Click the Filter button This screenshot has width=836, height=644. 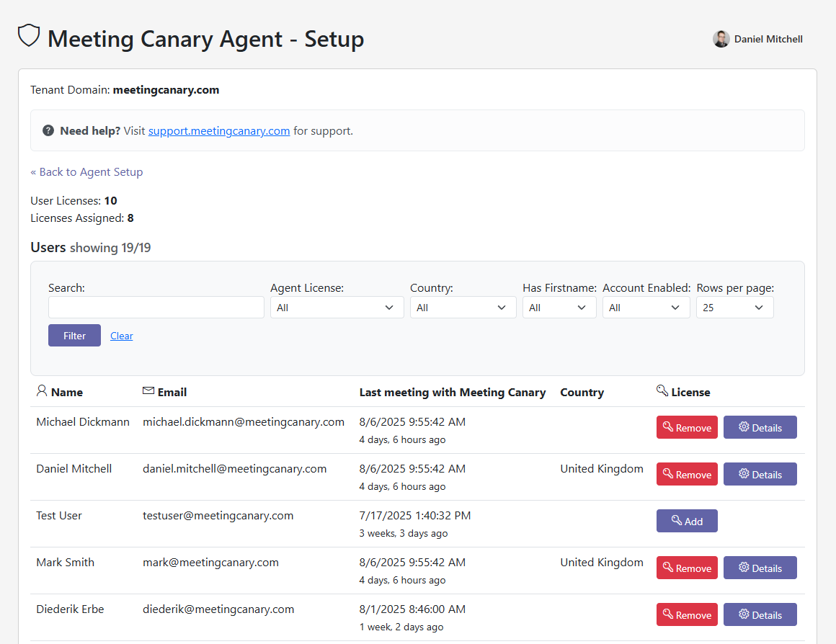74,335
